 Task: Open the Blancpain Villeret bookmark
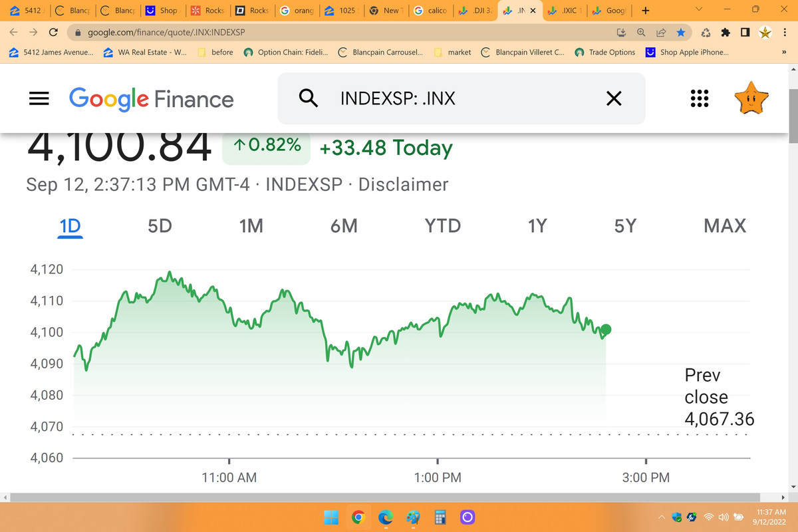[x=523, y=52]
